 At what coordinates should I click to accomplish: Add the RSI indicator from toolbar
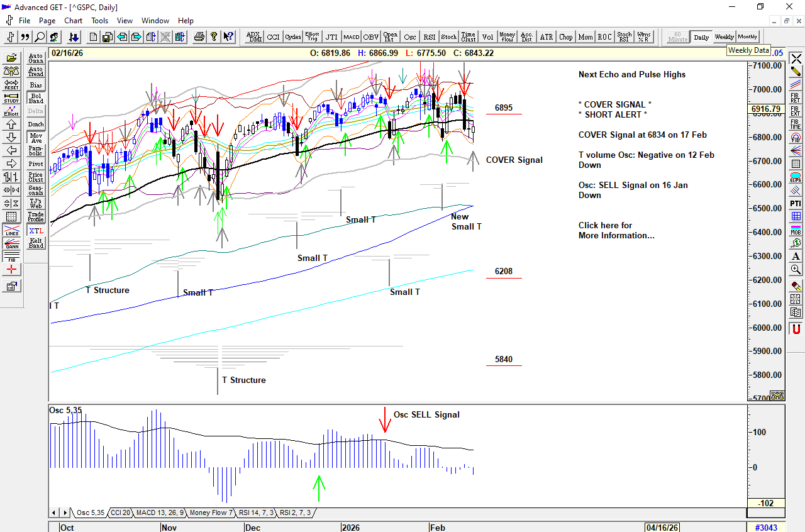(430, 37)
